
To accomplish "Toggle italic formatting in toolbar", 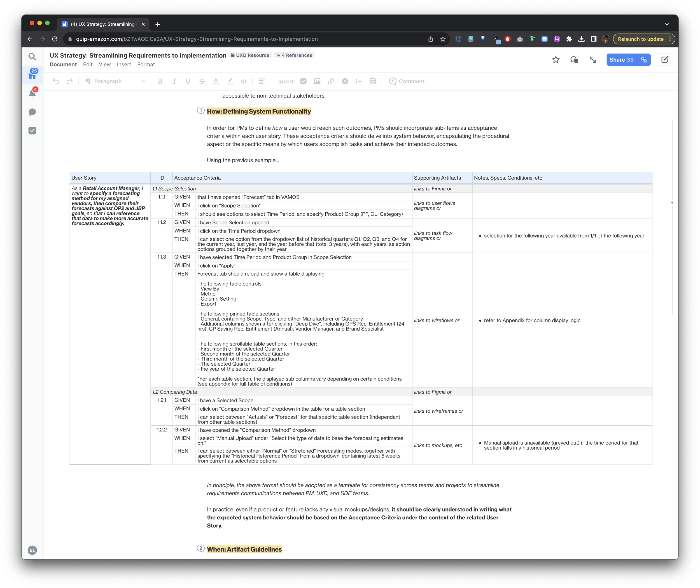I will pos(174,82).
